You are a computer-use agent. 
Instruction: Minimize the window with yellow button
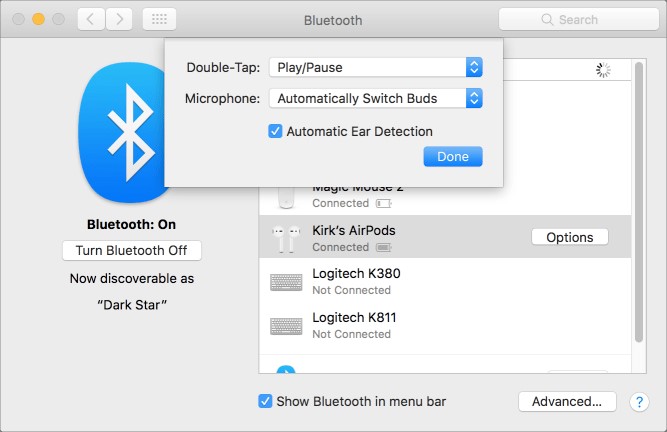tap(38, 19)
